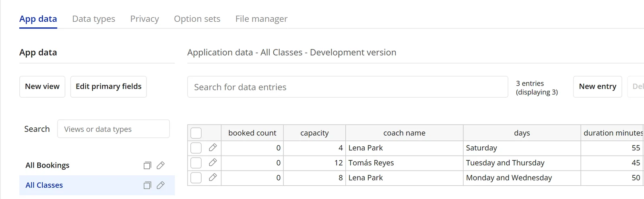The height and width of the screenshot is (199, 644).
Task: Click the capacity column header
Action: (x=314, y=133)
